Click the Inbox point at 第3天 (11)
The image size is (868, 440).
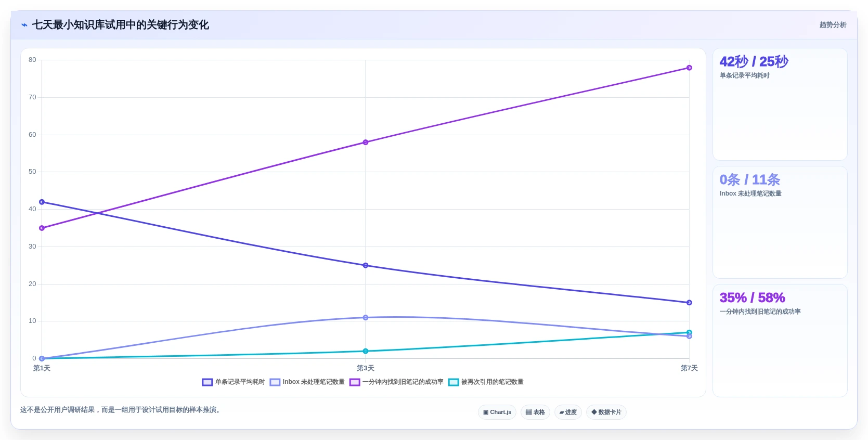point(366,317)
